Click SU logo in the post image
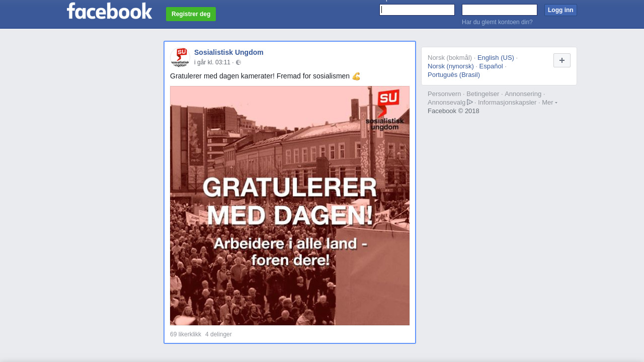The height and width of the screenshot is (362, 644). 385,110
